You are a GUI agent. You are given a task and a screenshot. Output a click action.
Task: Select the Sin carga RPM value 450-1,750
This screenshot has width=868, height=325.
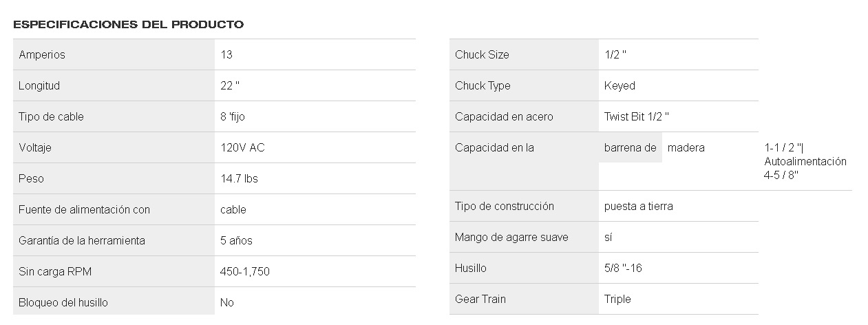click(245, 271)
